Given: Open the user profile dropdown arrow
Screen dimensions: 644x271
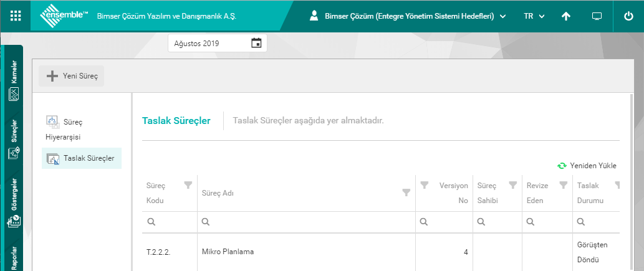Looking at the screenshot, I should tap(503, 16).
